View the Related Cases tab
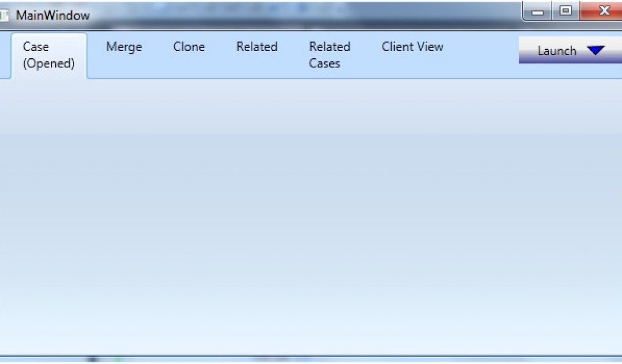Screen dimensions: 622x364 (x=329, y=55)
